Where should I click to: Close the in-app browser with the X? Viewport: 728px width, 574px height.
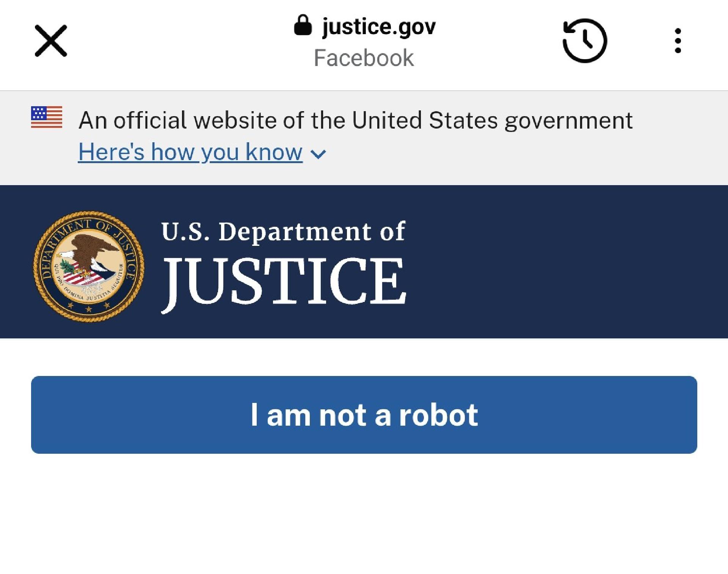[51, 41]
